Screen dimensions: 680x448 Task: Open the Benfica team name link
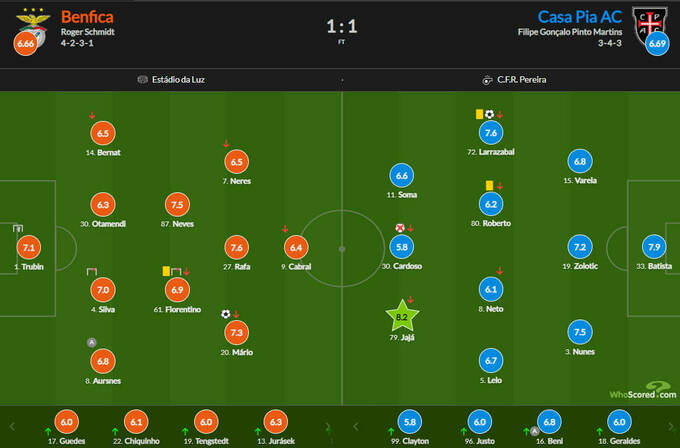click(87, 17)
